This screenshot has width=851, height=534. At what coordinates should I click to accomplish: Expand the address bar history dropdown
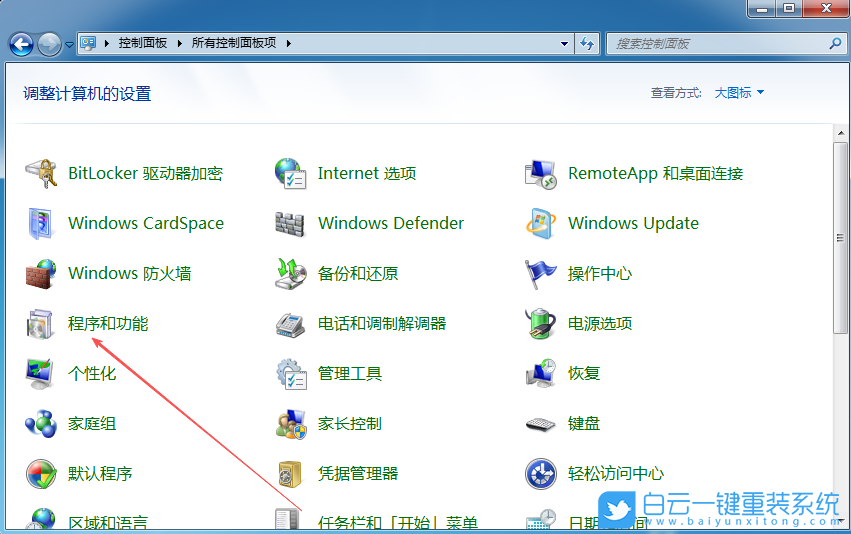(564, 43)
